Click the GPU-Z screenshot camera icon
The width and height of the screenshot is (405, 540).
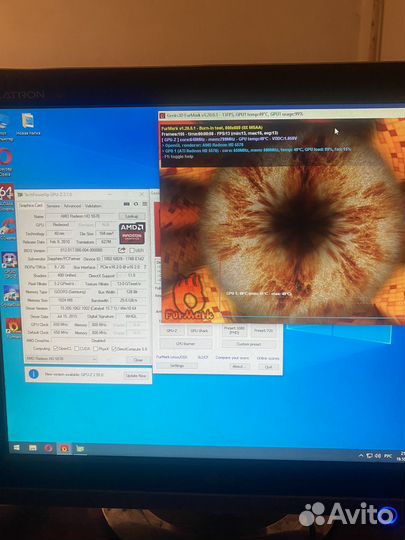pos(126,204)
